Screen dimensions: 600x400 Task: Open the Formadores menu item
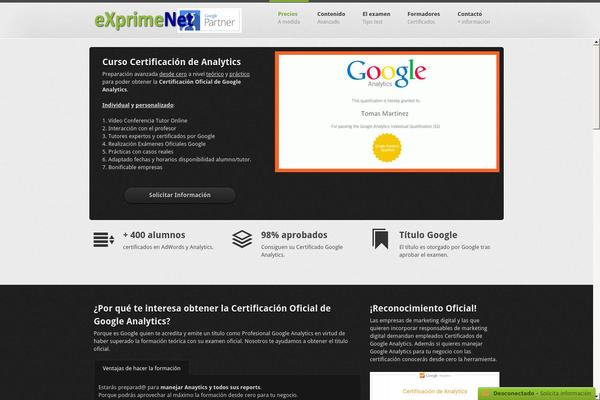(423, 18)
